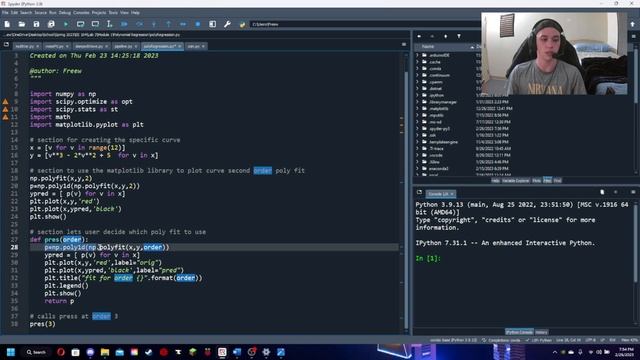This screenshot has width=640, height=360.
Task: Stop debugging with the square icon
Action: pos(198,24)
